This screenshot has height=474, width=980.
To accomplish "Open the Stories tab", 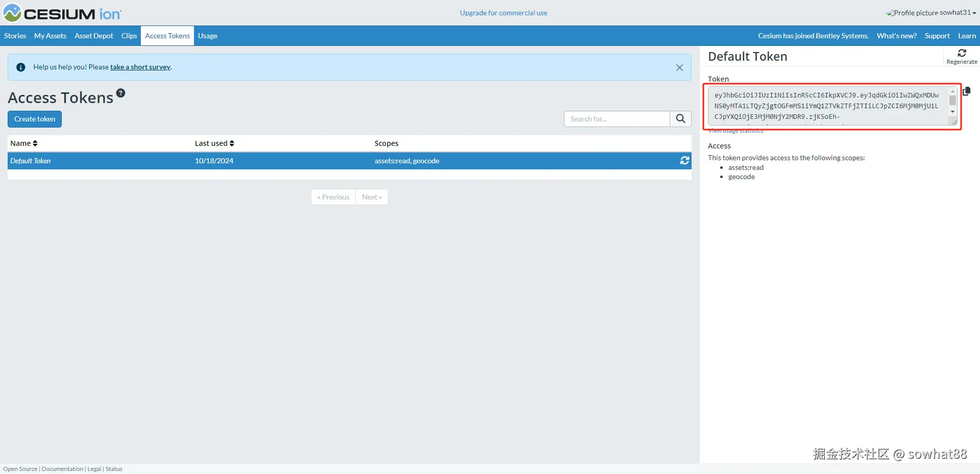I will (x=15, y=36).
